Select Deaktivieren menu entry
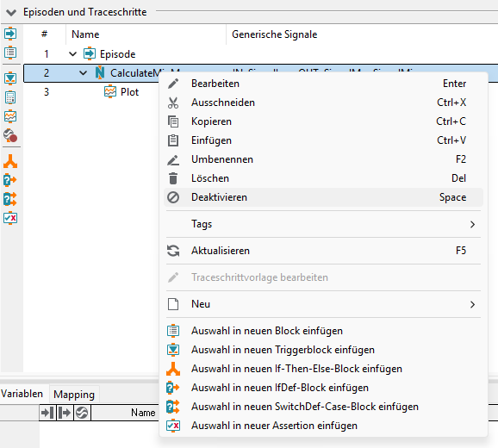Viewport: 498px width, 448px height. click(323, 197)
